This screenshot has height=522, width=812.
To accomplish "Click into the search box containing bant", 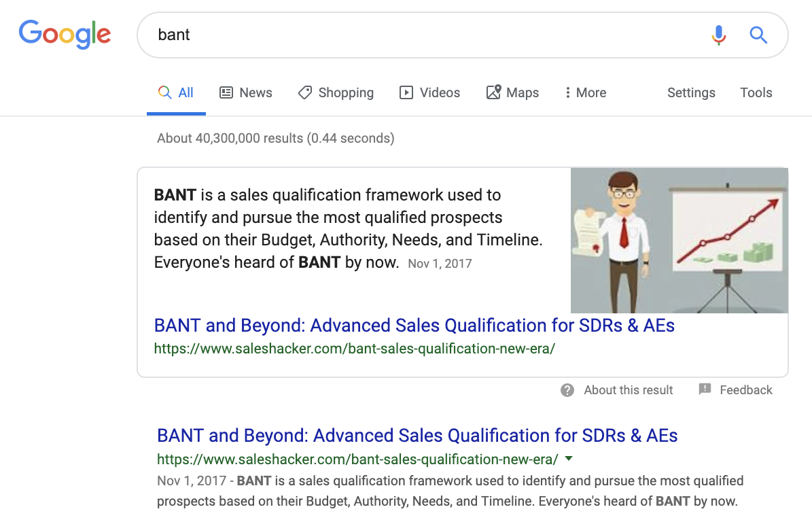I will point(421,35).
